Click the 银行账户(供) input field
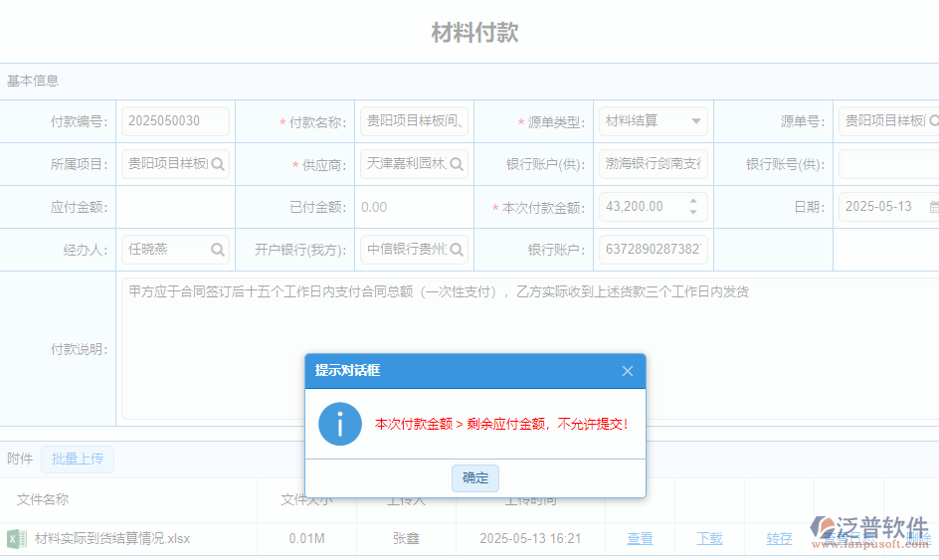This screenshot has height=560, width=939. coord(653,164)
